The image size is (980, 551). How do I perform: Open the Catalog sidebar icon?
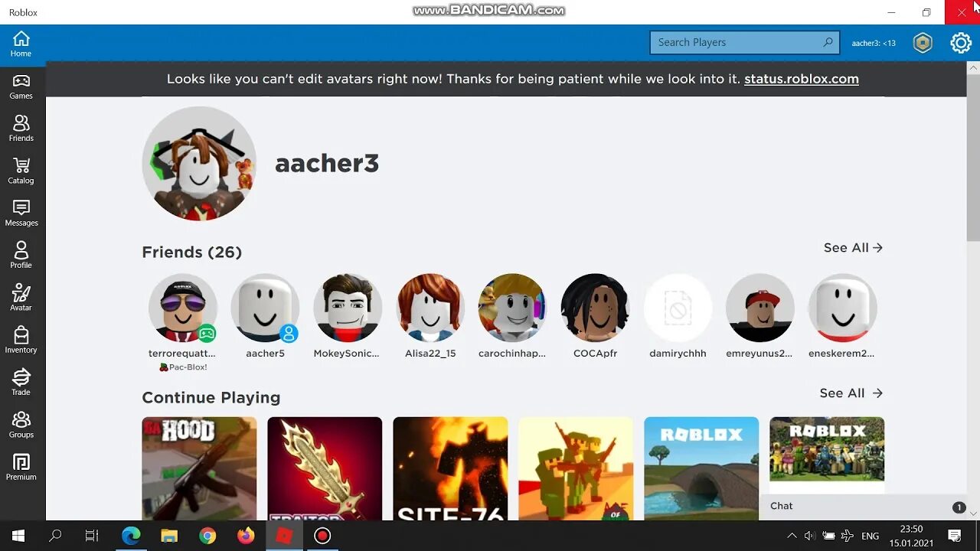point(21,171)
